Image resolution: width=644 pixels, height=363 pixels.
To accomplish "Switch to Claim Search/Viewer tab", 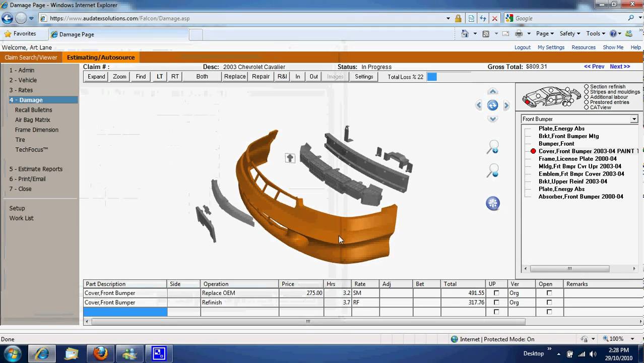I will click(x=31, y=57).
